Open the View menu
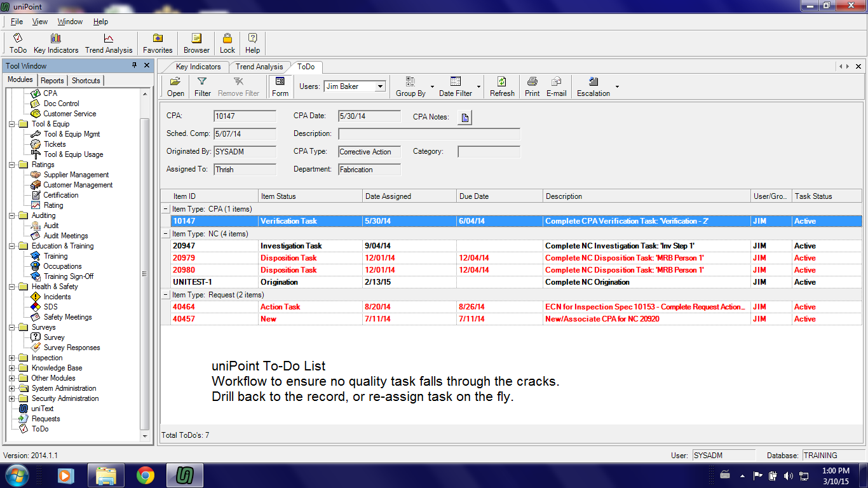 (40, 22)
